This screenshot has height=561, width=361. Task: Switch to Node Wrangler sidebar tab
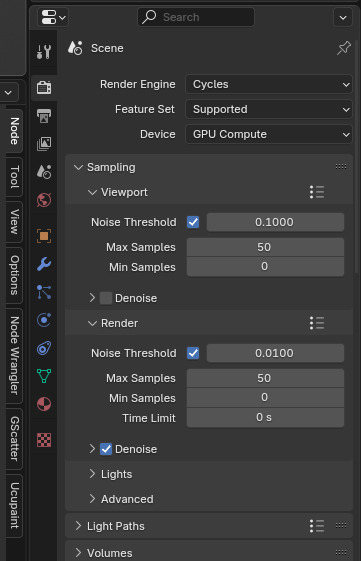[14, 356]
